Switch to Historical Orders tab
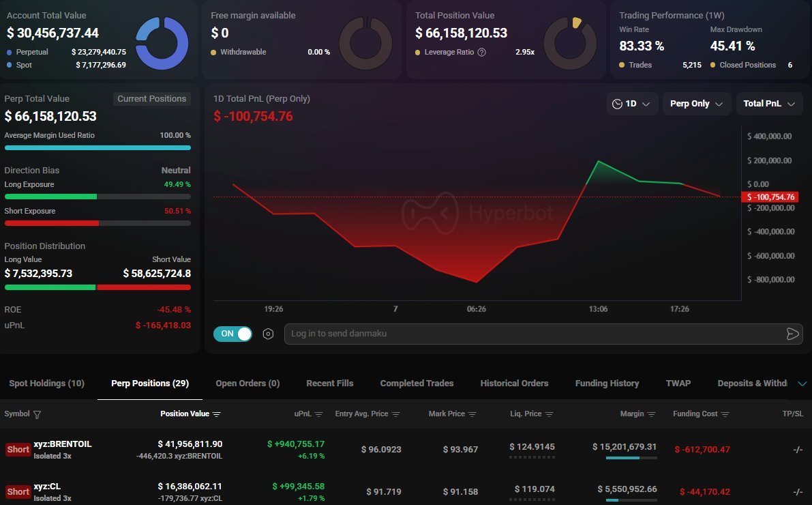 (514, 383)
